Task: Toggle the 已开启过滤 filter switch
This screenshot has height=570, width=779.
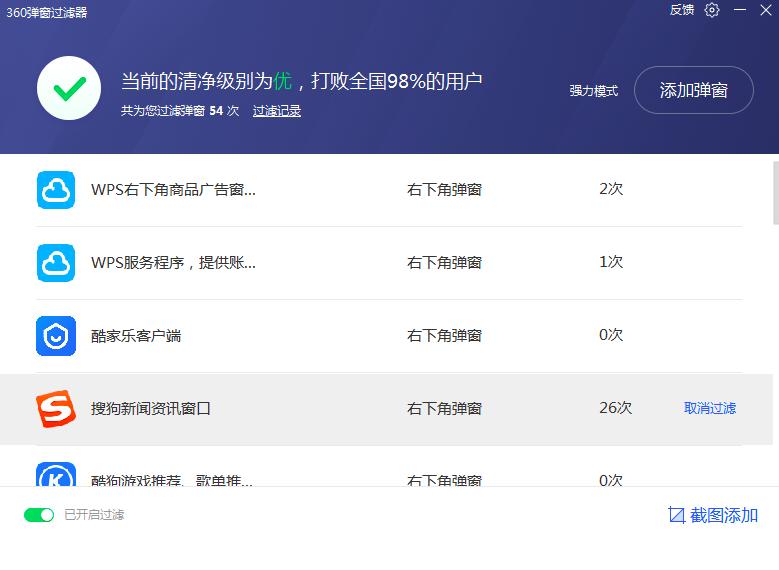Action: (x=39, y=515)
